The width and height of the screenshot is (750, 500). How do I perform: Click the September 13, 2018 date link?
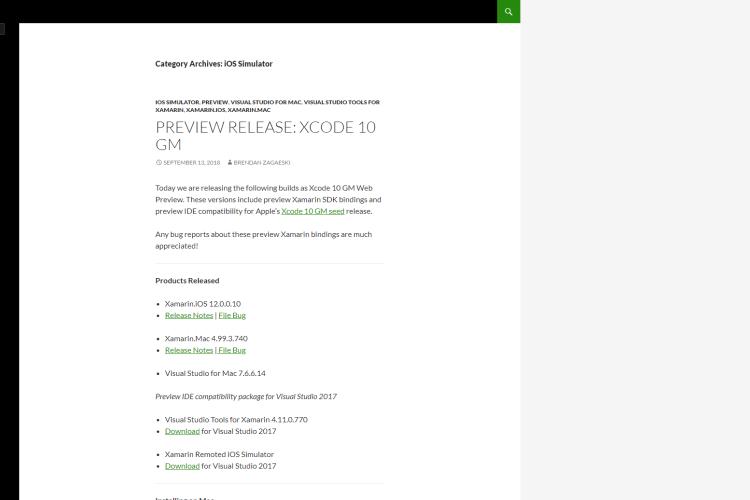191,163
